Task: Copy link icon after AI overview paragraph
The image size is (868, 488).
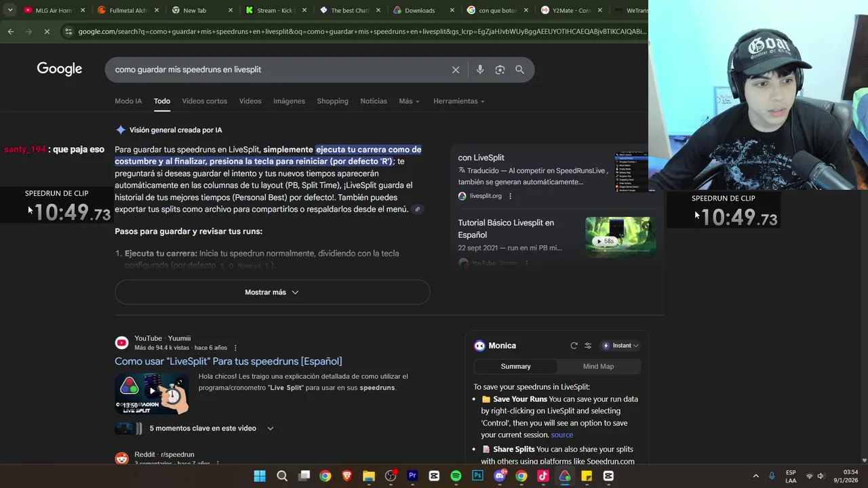Action: click(x=418, y=209)
